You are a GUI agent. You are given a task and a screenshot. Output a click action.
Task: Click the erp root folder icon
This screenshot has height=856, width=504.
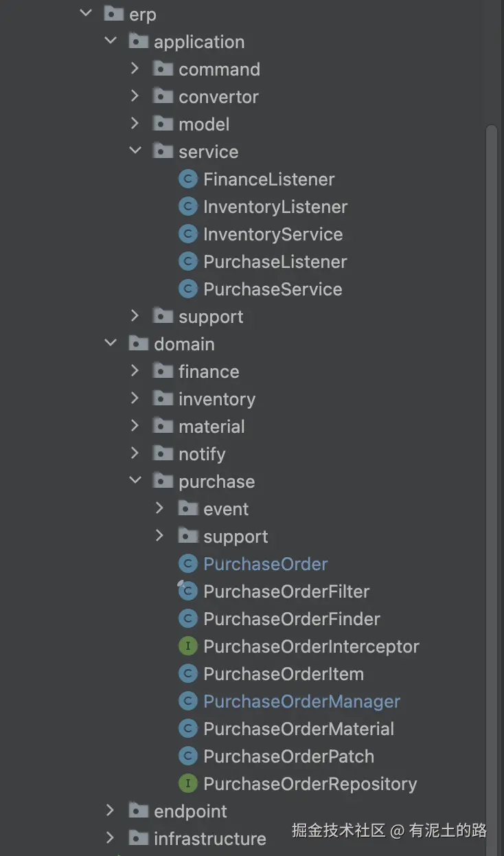113,14
